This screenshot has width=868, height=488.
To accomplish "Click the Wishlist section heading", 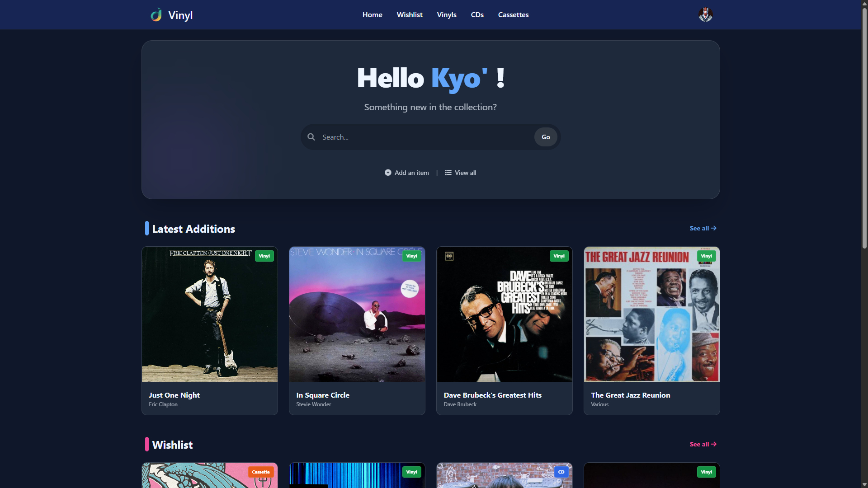I will (172, 445).
